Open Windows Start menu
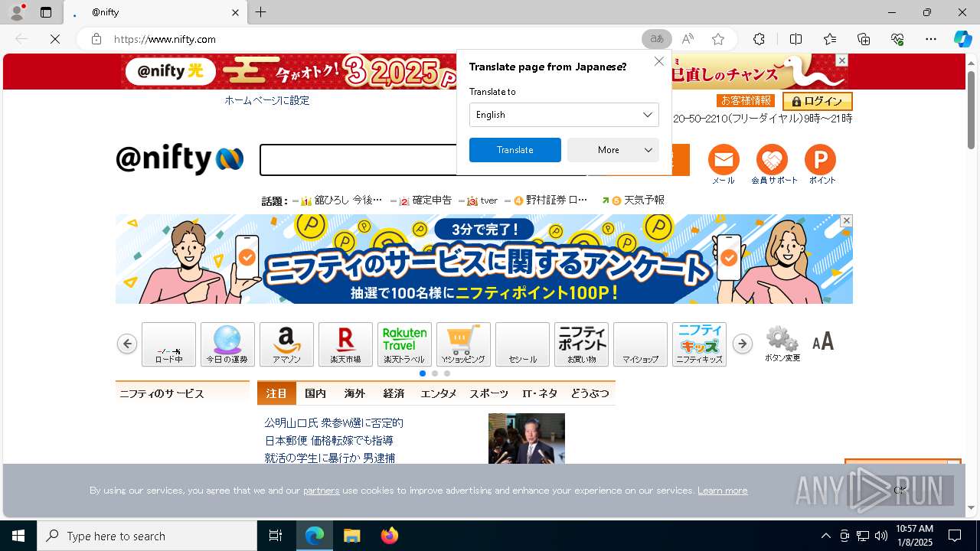 tap(18, 536)
